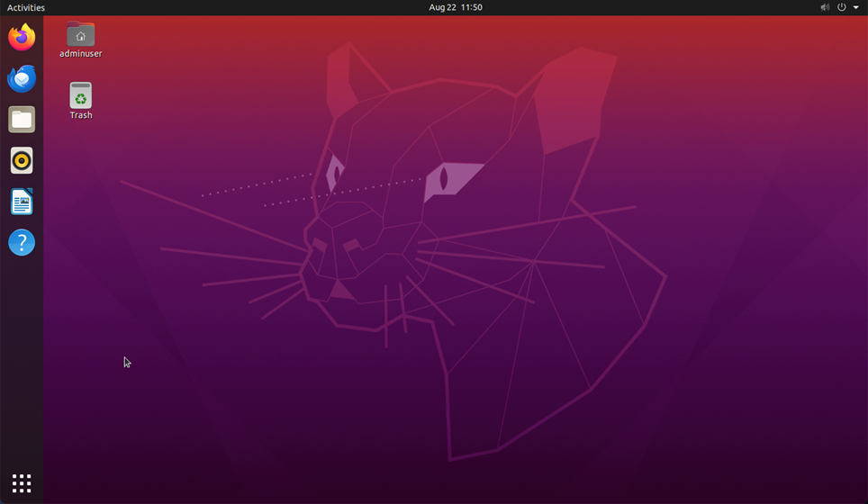
Task: Show Applications grid button
Action: (x=22, y=483)
